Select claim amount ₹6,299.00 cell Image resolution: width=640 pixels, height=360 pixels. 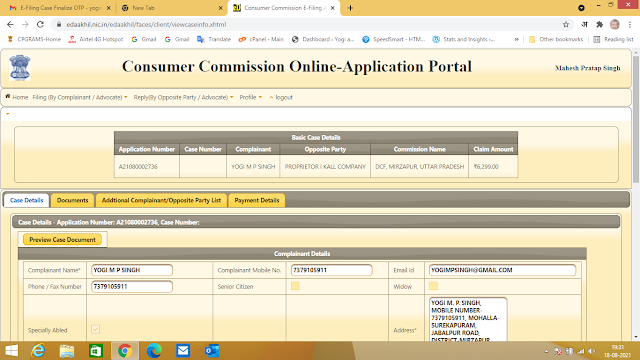point(493,167)
